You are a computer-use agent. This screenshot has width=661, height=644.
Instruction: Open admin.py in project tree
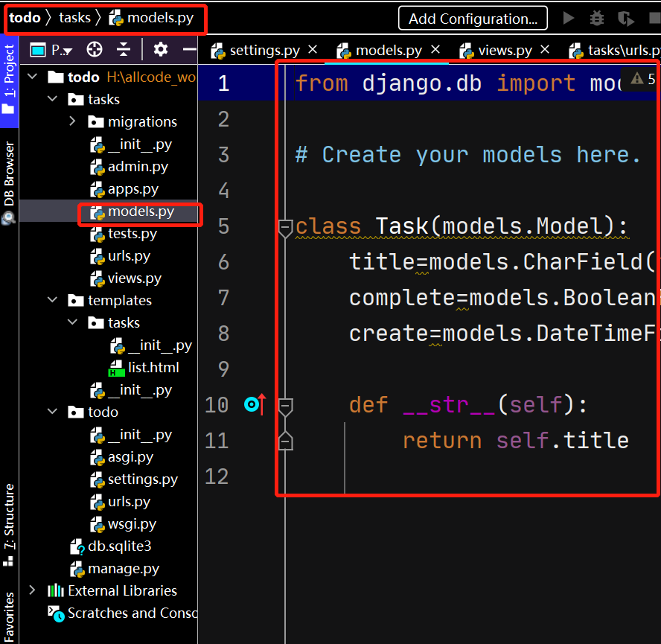point(129,167)
